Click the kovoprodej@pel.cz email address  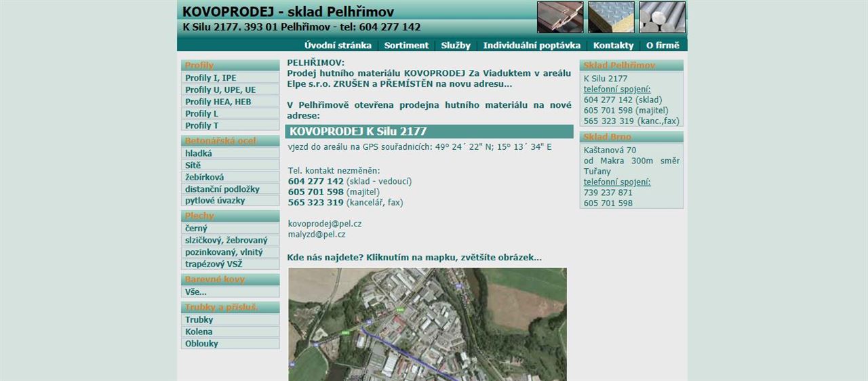tap(324, 223)
